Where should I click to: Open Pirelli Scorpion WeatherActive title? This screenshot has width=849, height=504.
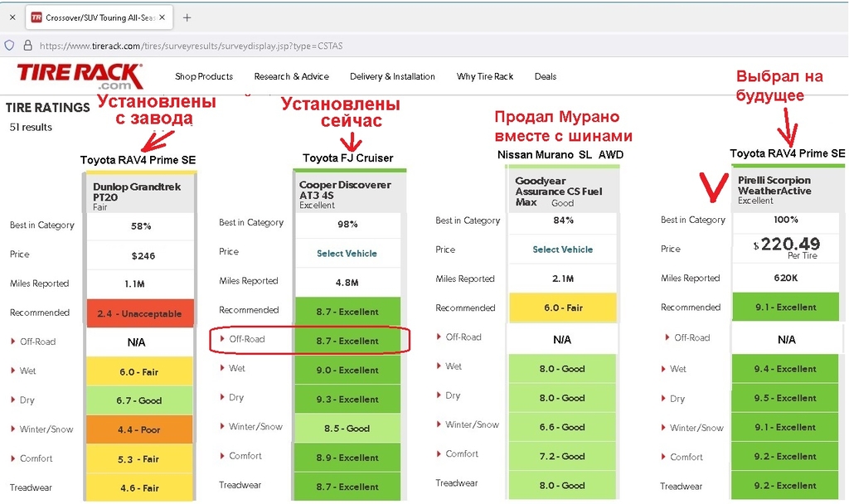[x=774, y=185]
